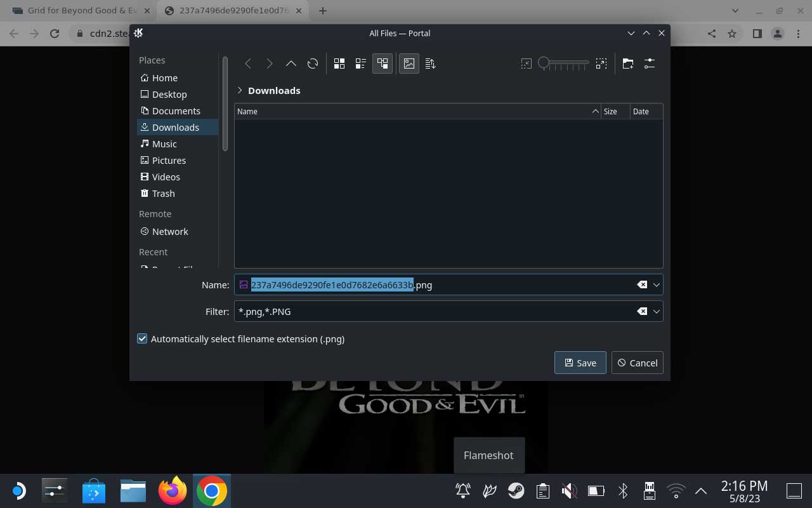
Task: Open Trash in Places panel
Action: [x=178, y=193]
